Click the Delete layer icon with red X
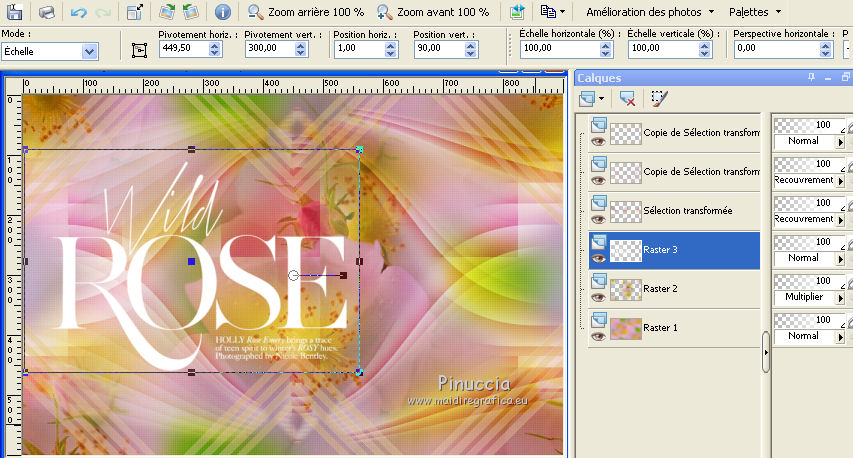The image size is (853, 458). (x=627, y=98)
